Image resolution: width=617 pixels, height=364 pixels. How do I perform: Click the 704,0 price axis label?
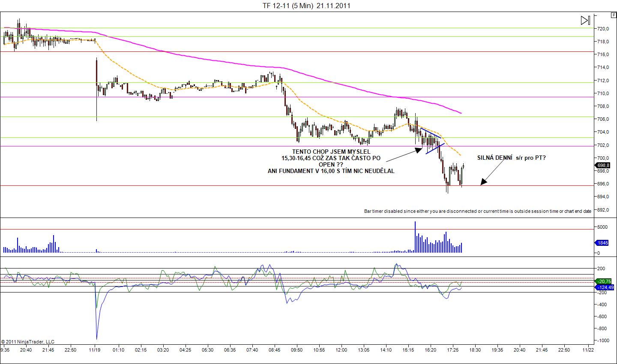603,132
